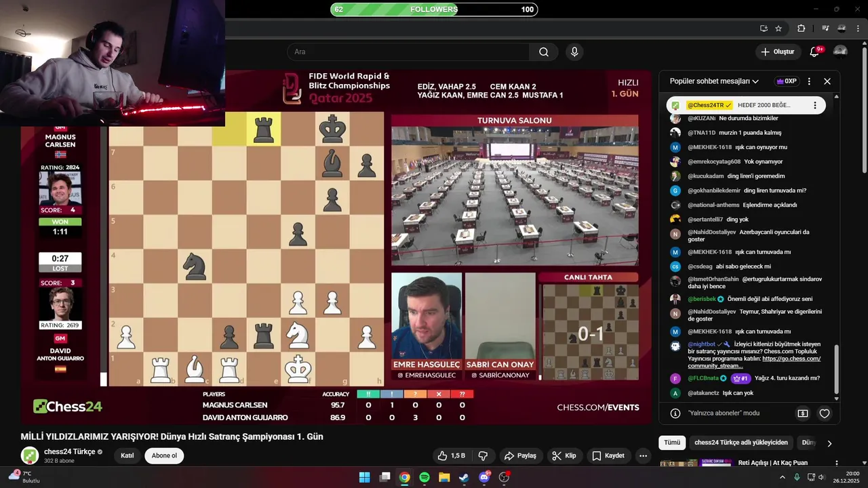Create a clip with Klip button
The width and height of the screenshot is (868, 488).
point(564,455)
